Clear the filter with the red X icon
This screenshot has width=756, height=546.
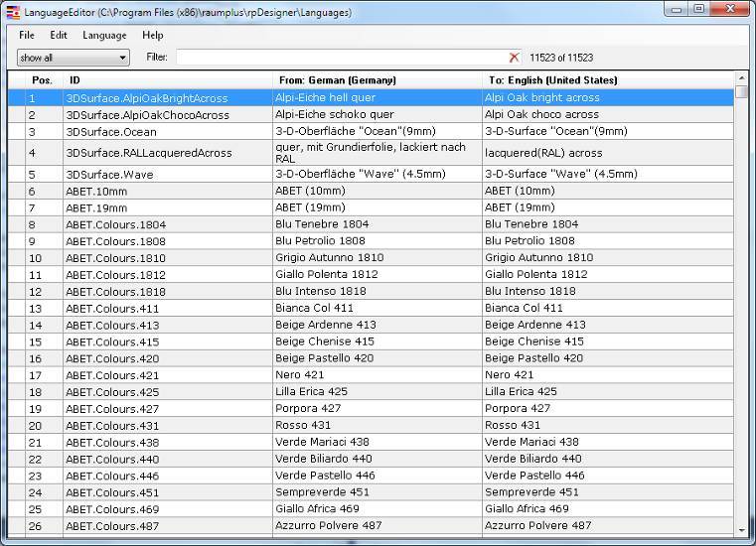(x=514, y=58)
